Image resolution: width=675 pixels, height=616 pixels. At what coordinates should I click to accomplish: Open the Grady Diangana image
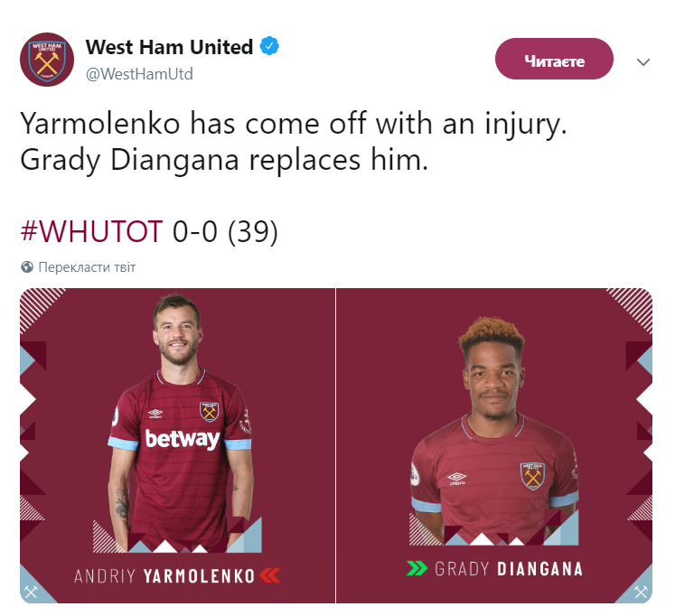click(x=494, y=445)
